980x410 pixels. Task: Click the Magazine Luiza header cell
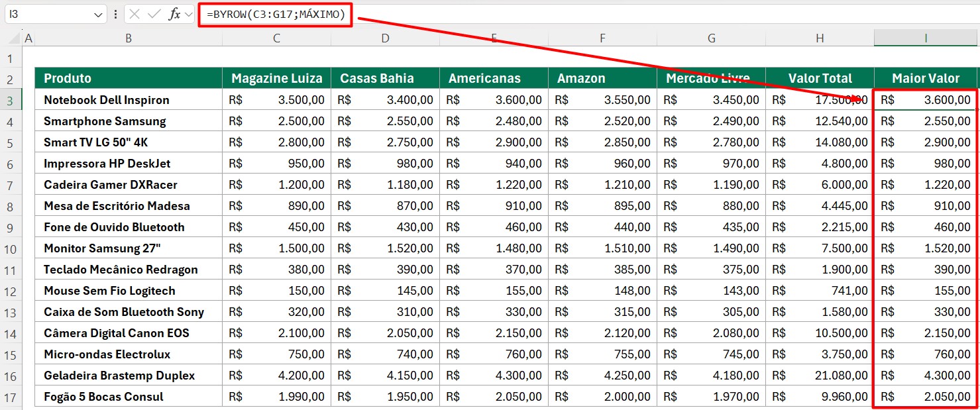(x=276, y=78)
